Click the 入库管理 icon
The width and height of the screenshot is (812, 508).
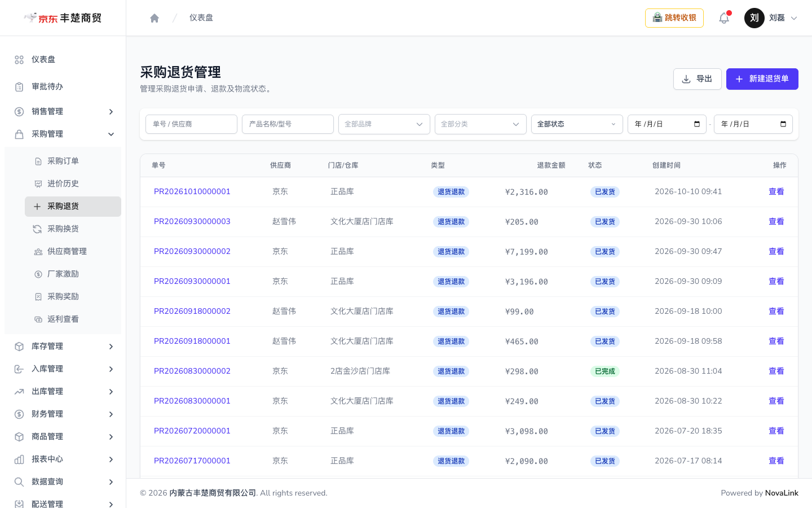pyautogui.click(x=19, y=369)
